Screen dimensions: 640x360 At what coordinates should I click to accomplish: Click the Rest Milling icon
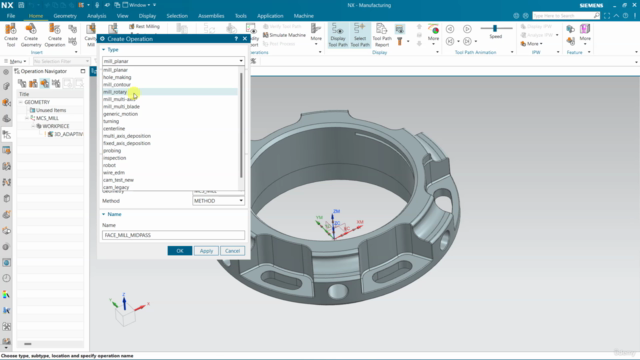(x=144, y=26)
